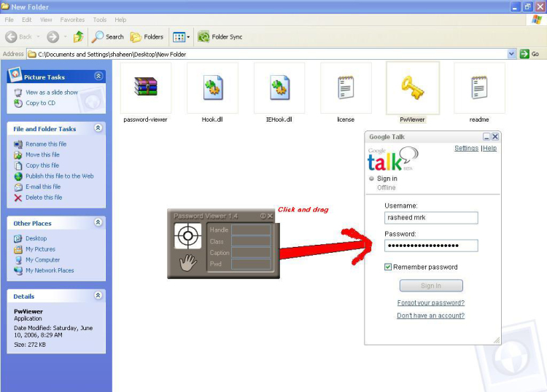Open Desktop in Other Places
Screen dimensions: 547x392
(x=36, y=238)
